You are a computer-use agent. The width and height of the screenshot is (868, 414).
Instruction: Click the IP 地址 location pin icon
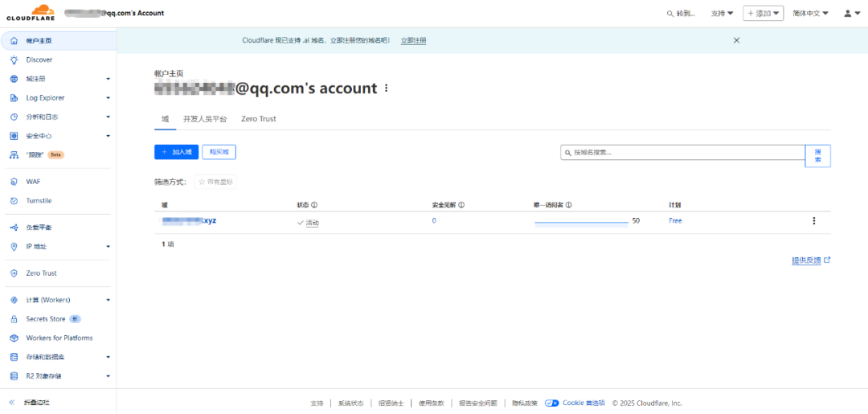click(x=14, y=246)
